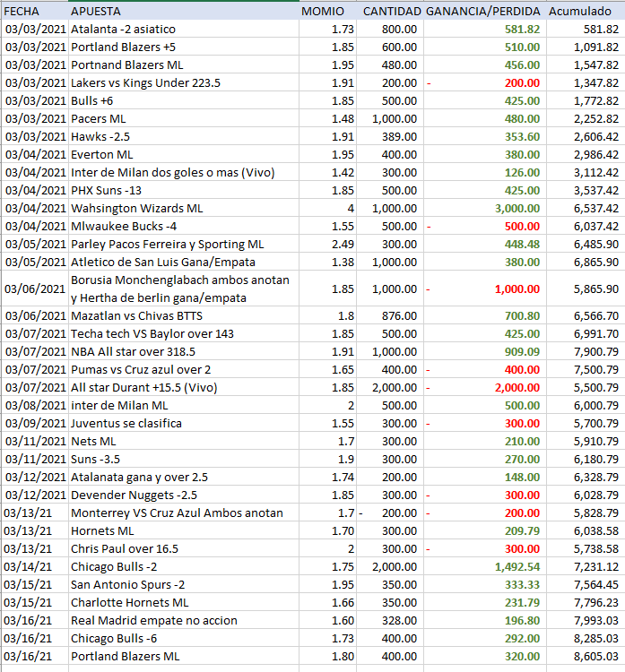Image resolution: width=625 pixels, height=672 pixels.
Task: Click the 'Atalanta -2 asiatico' cell
Action: pos(184,30)
